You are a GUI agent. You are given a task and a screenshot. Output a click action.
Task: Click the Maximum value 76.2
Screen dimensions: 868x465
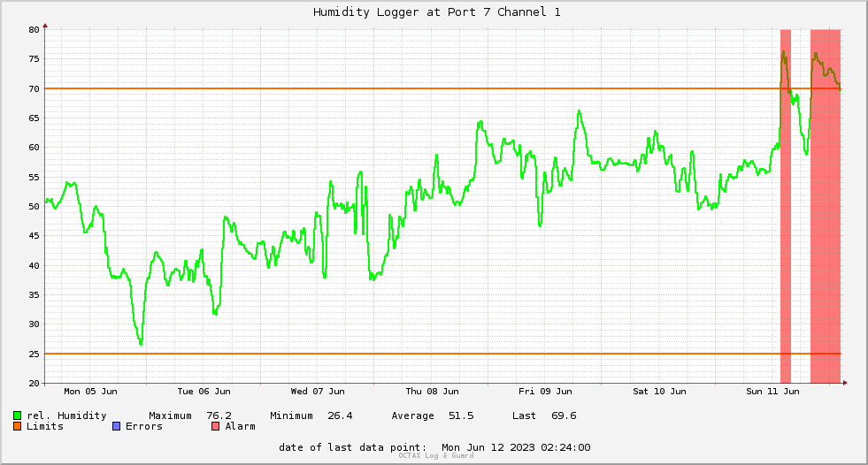tap(219, 415)
